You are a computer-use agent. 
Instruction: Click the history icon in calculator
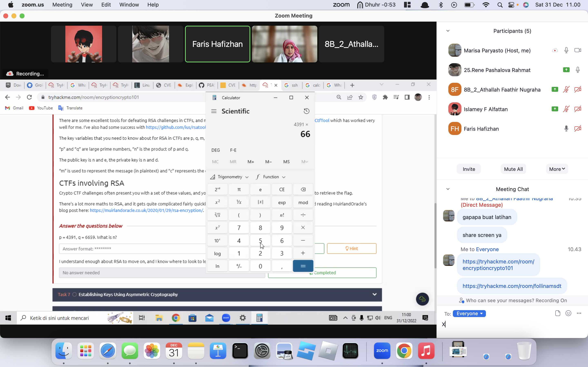click(x=306, y=111)
